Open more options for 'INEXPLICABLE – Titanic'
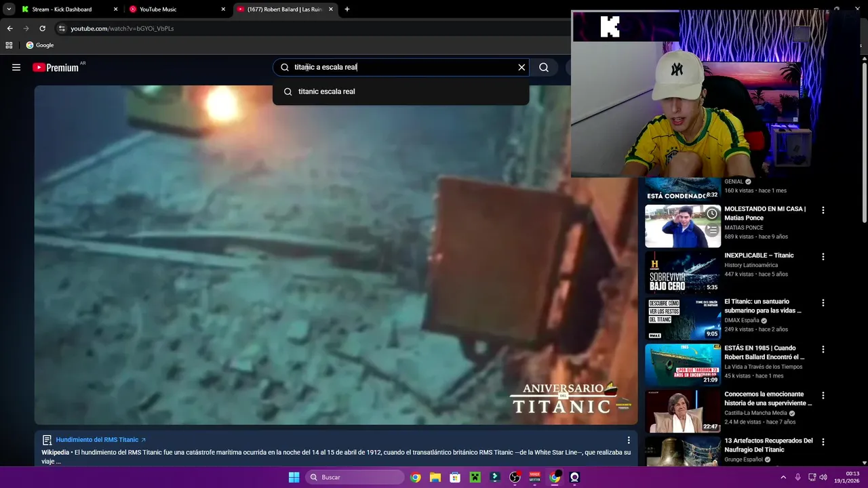This screenshot has height=488, width=868. (x=823, y=257)
